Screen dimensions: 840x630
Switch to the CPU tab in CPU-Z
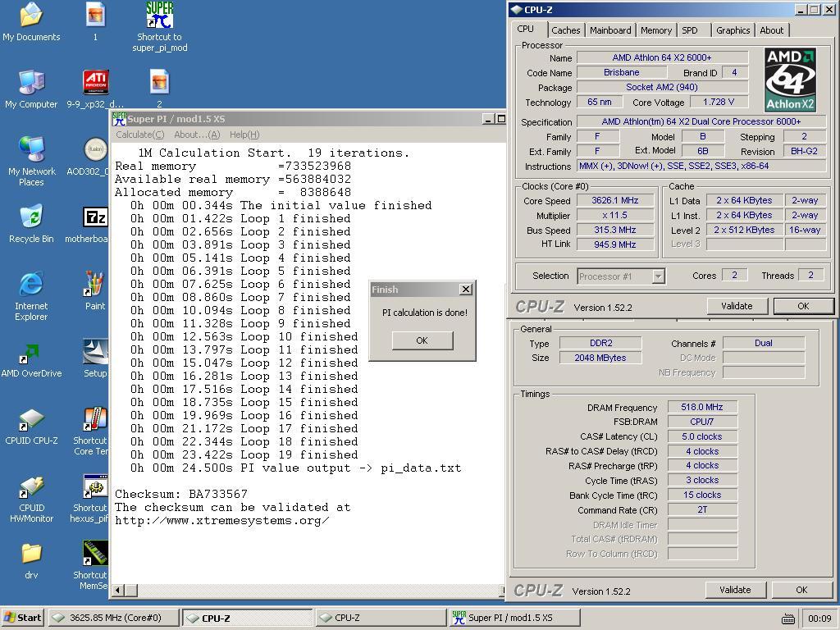(526, 29)
